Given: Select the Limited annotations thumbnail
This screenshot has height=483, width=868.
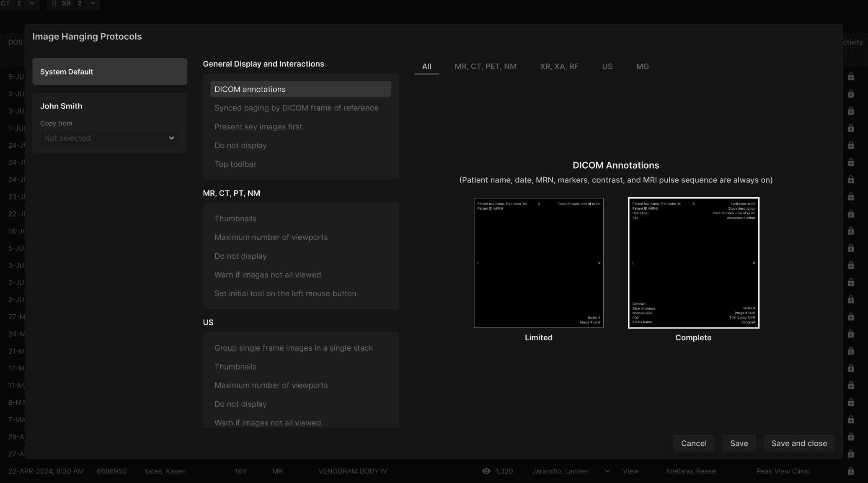Looking at the screenshot, I should [x=538, y=263].
